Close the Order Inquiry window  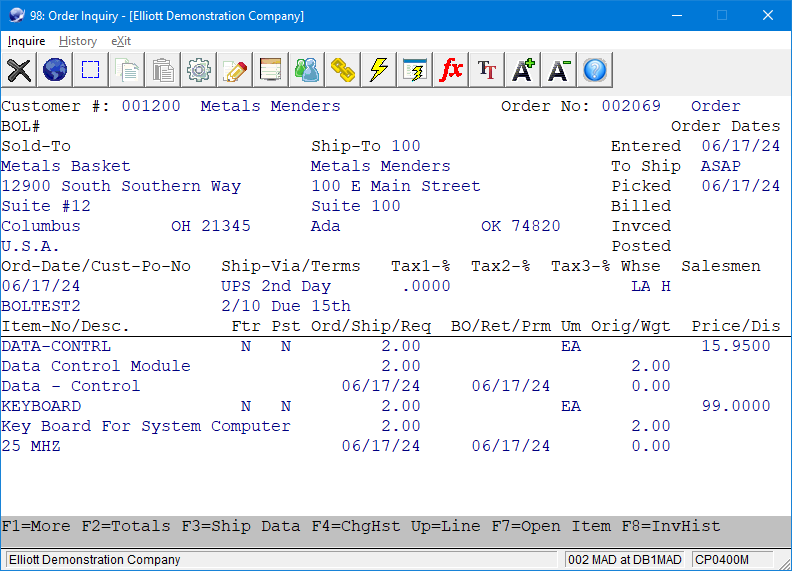coord(768,15)
